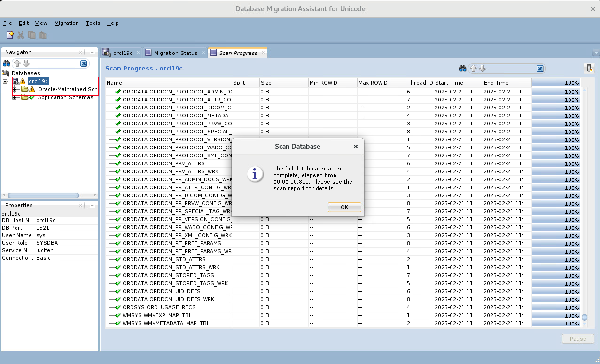600x364 pixels.
Task: Open the Help menu
Action: pos(113,23)
